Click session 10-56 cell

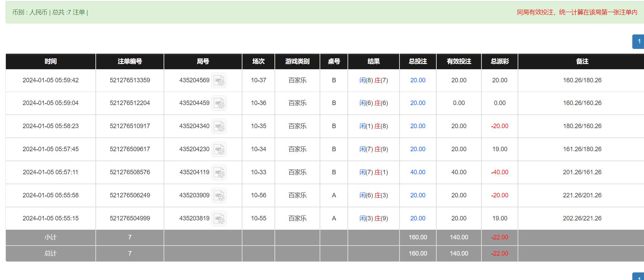258,195
